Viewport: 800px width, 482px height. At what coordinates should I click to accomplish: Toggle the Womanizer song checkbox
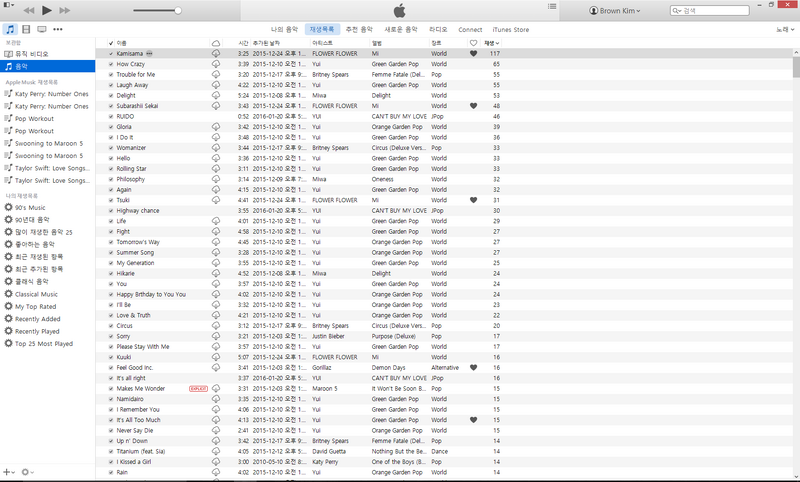(x=111, y=148)
